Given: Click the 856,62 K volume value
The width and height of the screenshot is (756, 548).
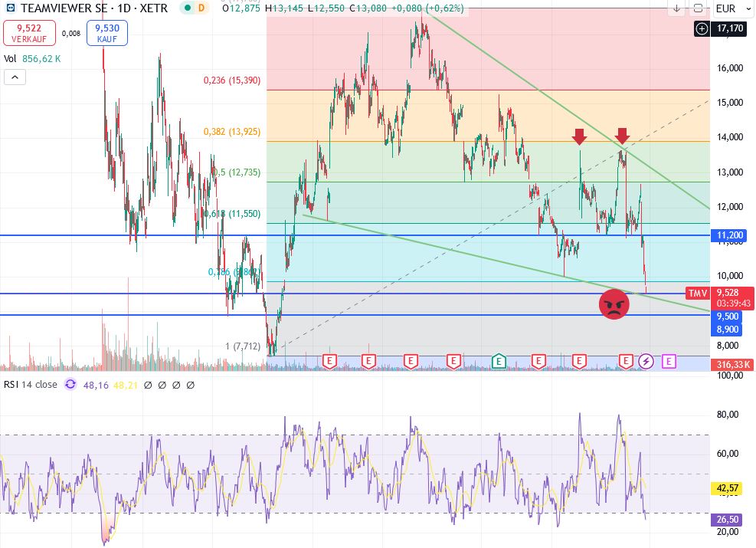Looking at the screenshot, I should (x=41, y=59).
